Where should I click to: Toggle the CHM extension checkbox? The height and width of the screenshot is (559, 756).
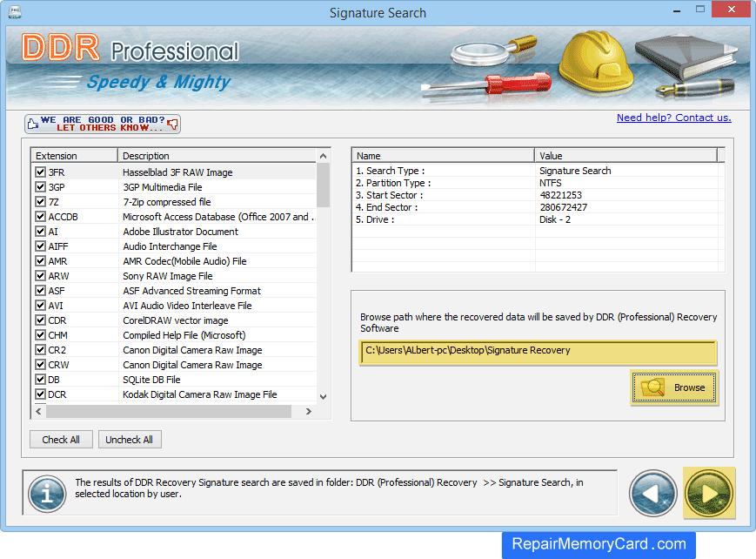tap(41, 335)
